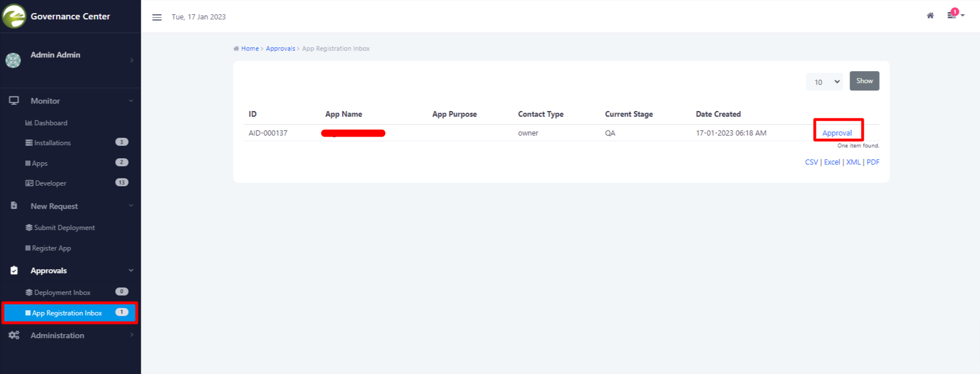Open the notifications icon with badge

click(952, 15)
